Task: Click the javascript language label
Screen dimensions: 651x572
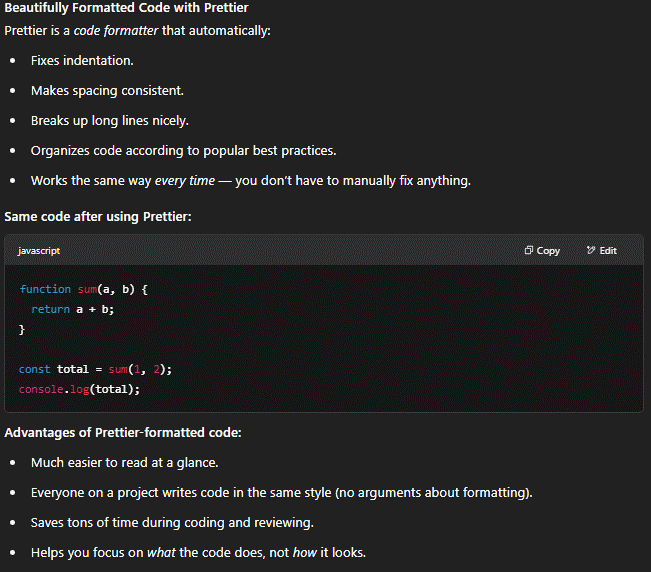Action: pyautogui.click(x=39, y=251)
